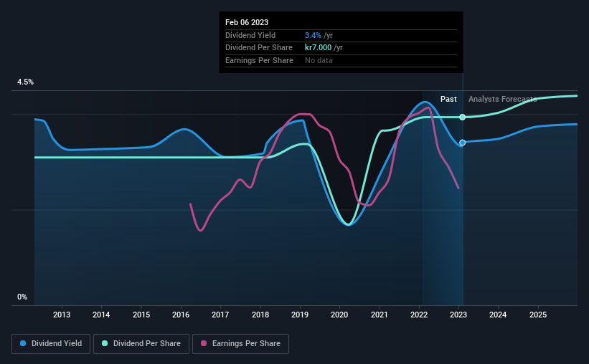This screenshot has height=364, width=589.
Task: Click the 2023 x-axis label
Action: (458, 315)
